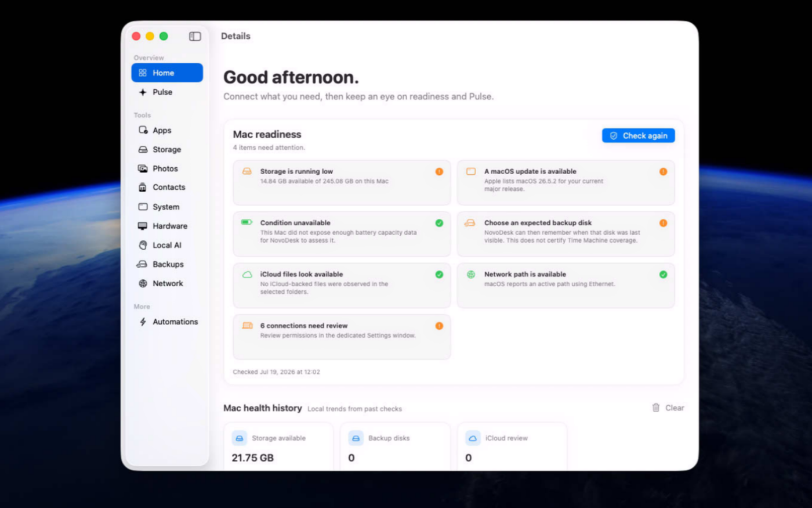Click orange badge on expected backup disk card
This screenshot has width=812, height=508.
click(663, 223)
